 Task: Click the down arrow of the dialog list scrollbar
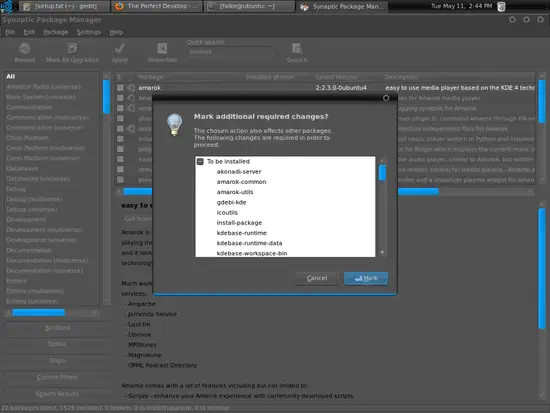coord(382,252)
